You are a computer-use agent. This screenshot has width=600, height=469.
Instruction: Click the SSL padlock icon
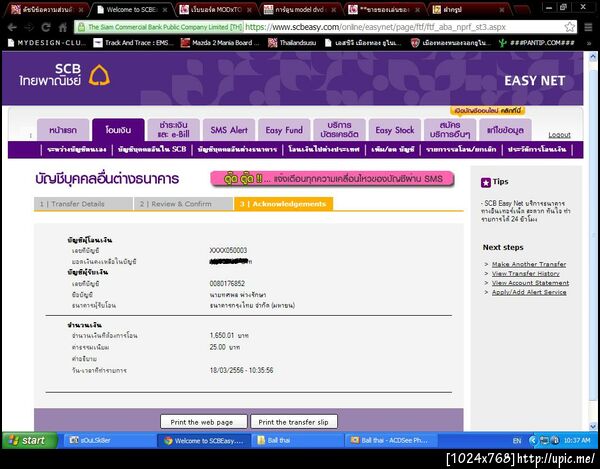81,27
